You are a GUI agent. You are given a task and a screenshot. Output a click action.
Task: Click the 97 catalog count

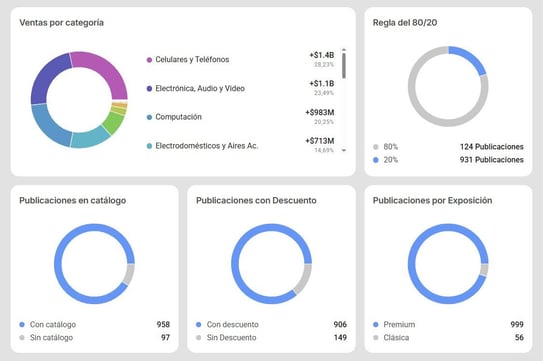pyautogui.click(x=166, y=337)
